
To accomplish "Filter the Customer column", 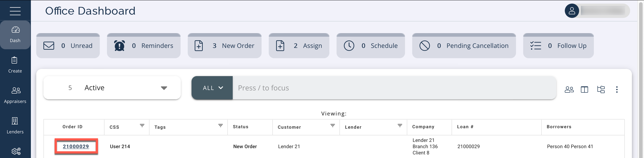I will click(x=333, y=126).
